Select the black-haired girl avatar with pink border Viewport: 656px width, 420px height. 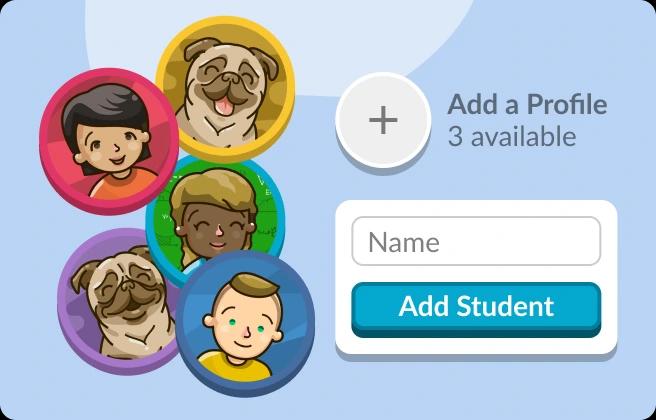[110, 141]
